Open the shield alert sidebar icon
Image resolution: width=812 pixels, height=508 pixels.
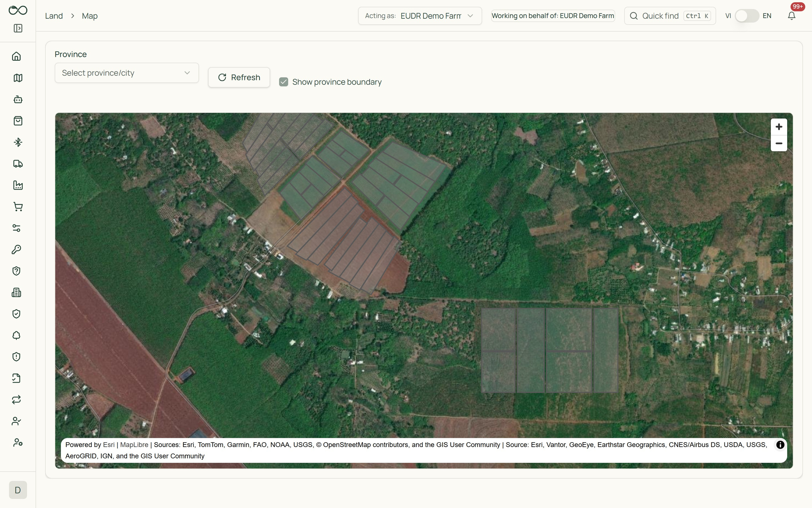coord(16,357)
